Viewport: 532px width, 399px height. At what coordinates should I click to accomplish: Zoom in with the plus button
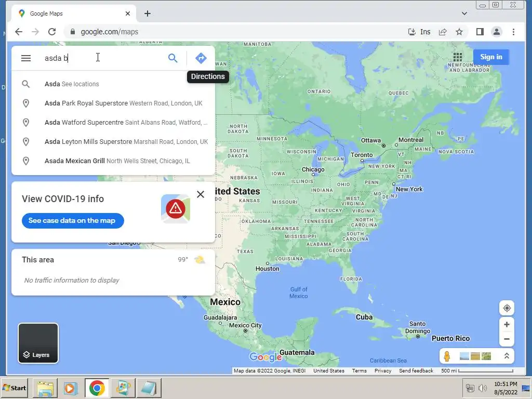click(507, 325)
